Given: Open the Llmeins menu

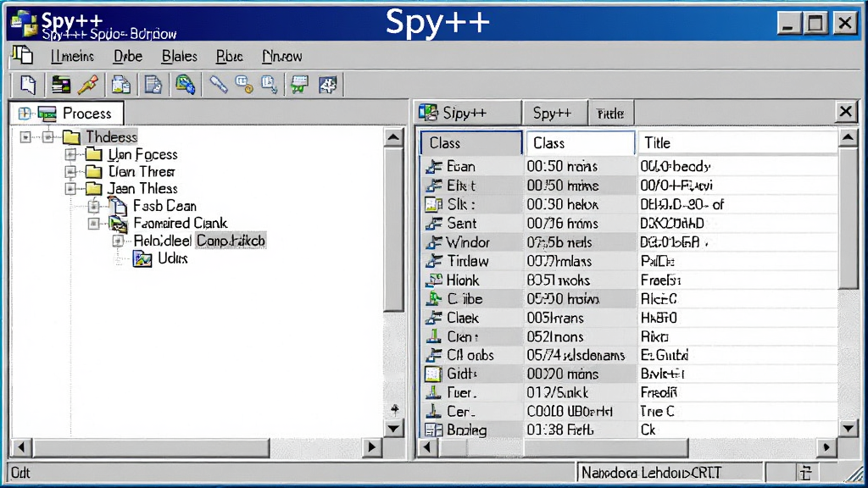Looking at the screenshot, I should point(72,57).
